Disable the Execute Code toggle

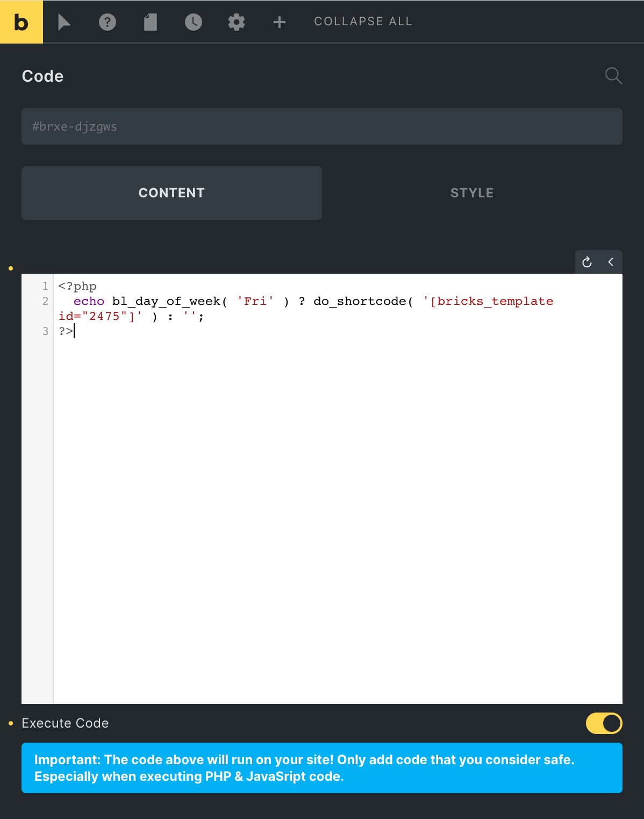pos(604,723)
